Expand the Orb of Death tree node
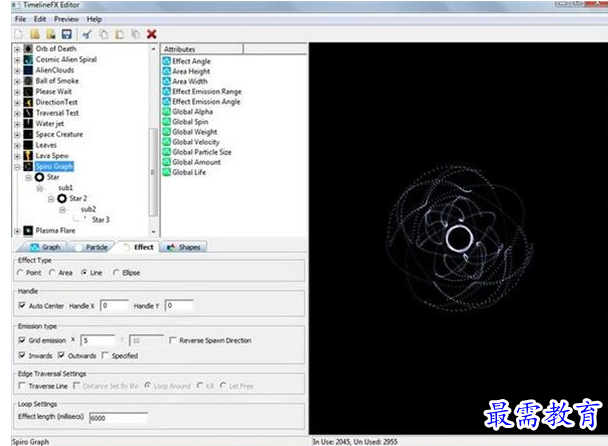Image resolution: width=608 pixels, height=446 pixels. 17,49
